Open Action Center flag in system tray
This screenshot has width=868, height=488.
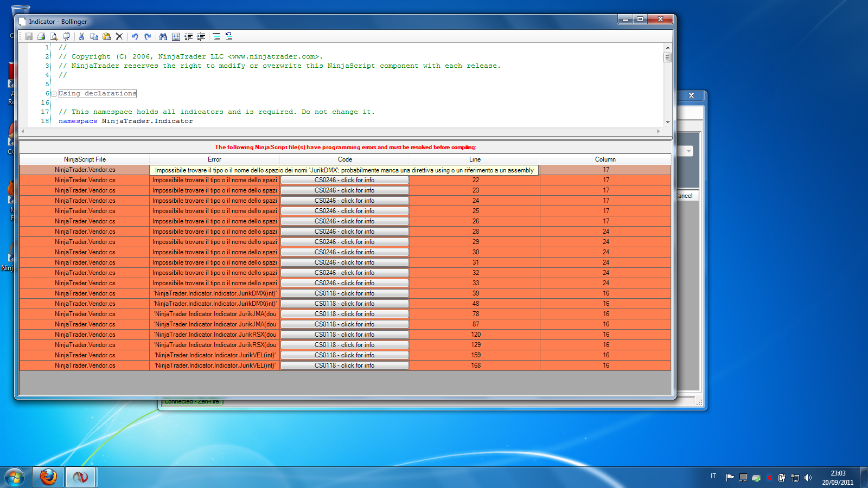(730, 478)
